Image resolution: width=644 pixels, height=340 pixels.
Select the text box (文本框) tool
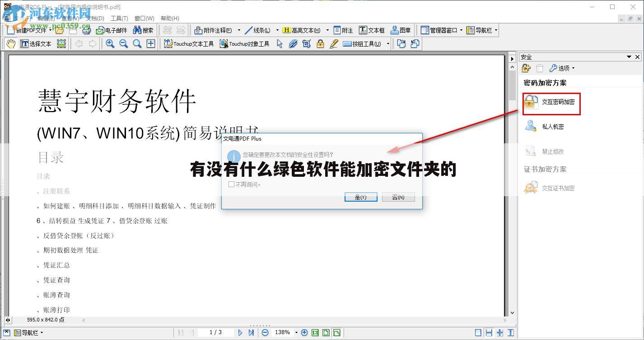(x=372, y=30)
